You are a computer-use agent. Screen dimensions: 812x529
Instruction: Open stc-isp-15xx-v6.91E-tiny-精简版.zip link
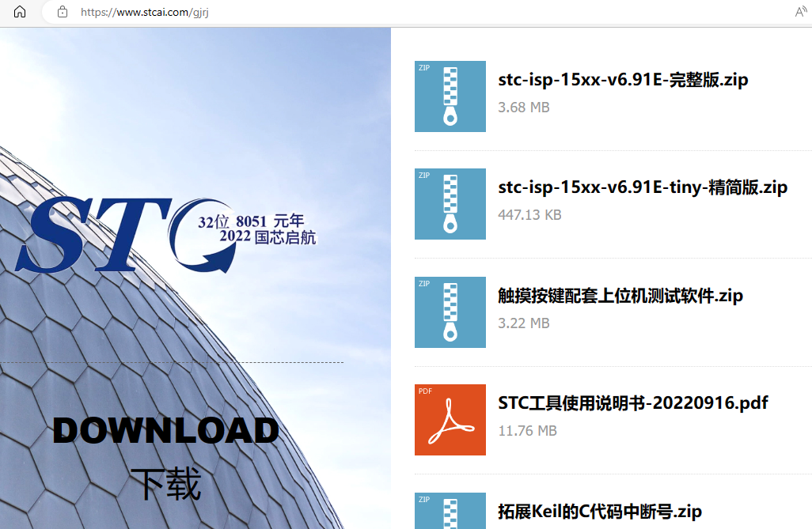(643, 187)
